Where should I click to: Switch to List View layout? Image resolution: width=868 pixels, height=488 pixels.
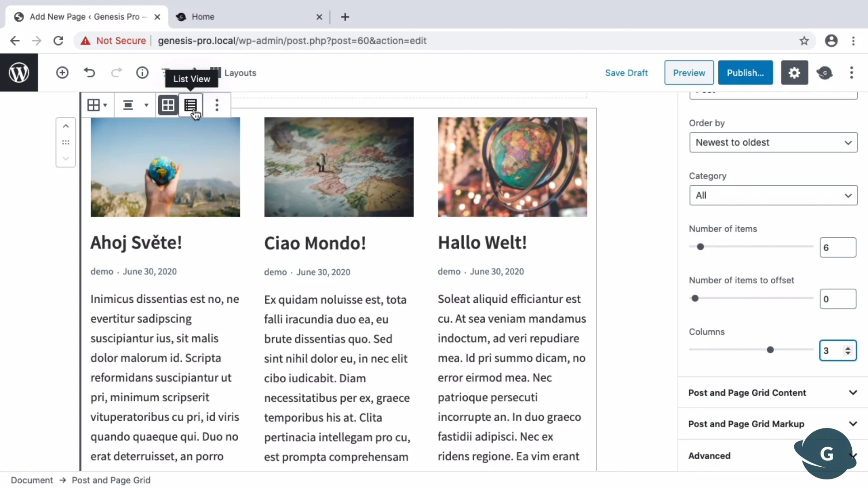190,105
